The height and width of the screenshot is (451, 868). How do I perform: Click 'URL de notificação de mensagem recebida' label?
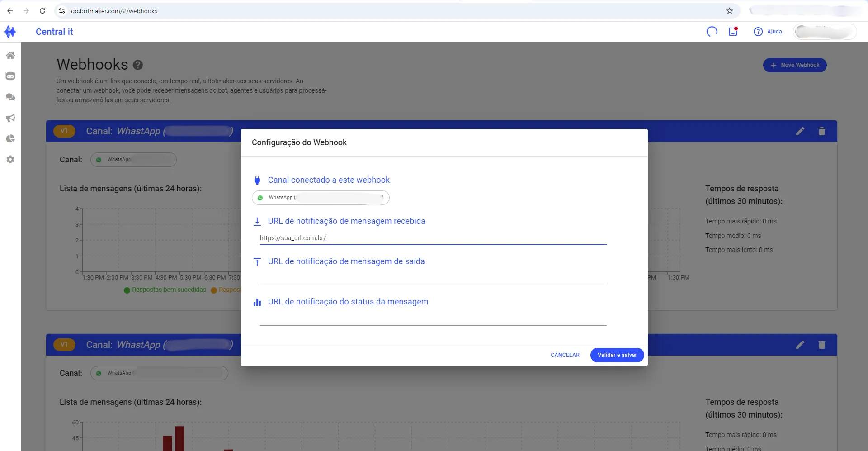(346, 221)
